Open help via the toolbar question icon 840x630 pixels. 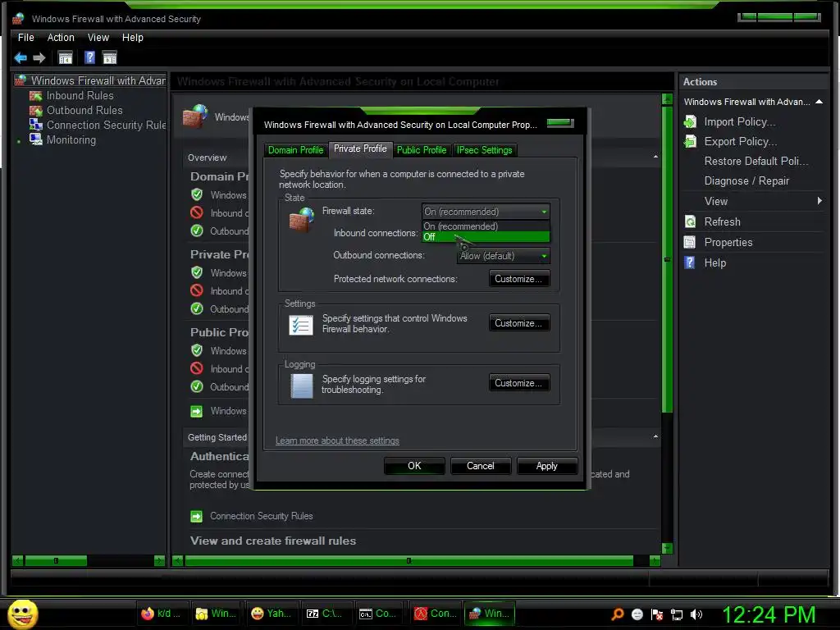[x=89, y=57]
